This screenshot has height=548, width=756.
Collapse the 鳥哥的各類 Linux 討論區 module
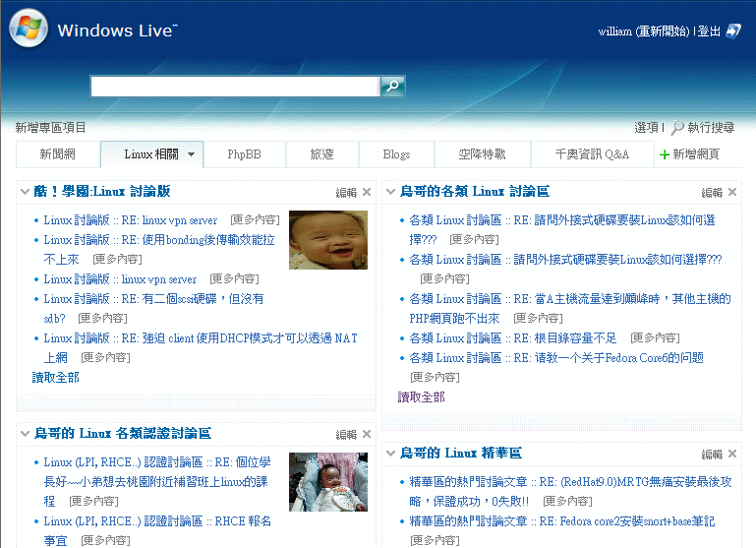point(391,192)
